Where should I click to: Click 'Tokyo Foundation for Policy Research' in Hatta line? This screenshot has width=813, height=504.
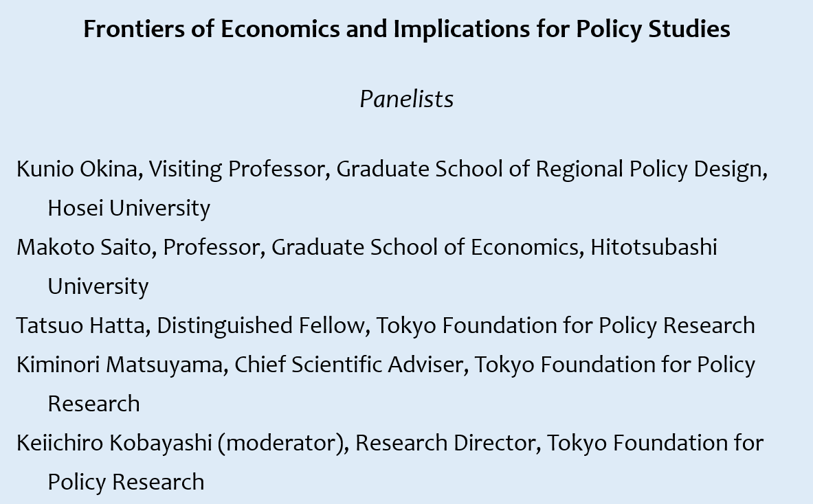pyautogui.click(x=565, y=325)
